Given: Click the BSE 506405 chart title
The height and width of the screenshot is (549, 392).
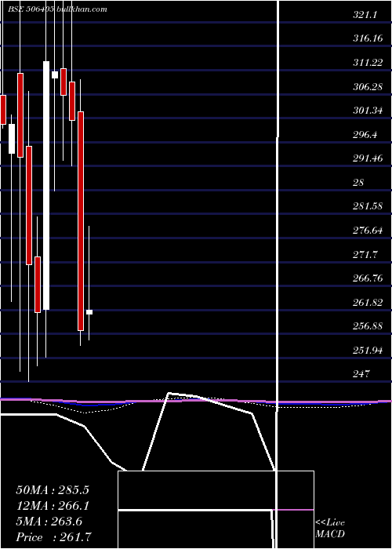Looking at the screenshot, I should click(57, 9).
